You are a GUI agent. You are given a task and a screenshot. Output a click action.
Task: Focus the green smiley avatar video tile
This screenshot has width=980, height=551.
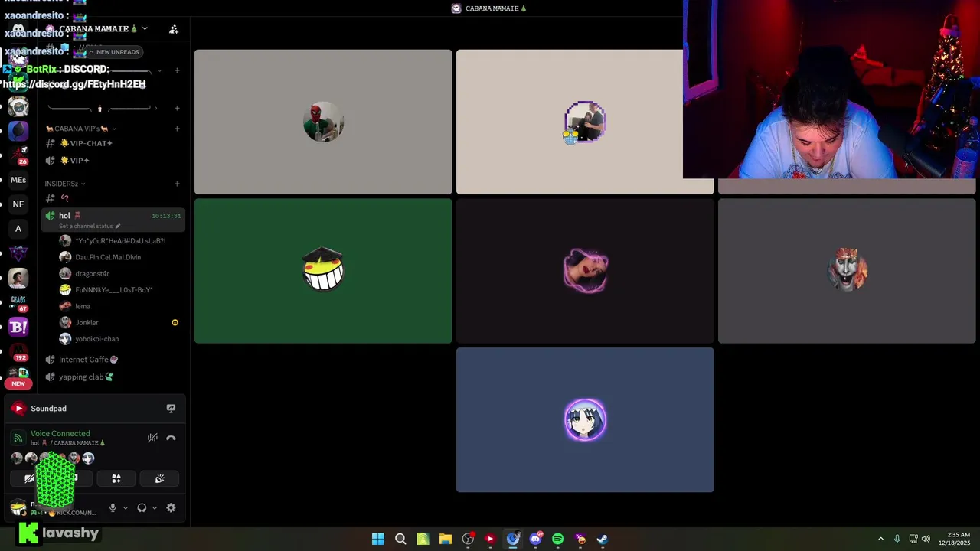coord(323,271)
